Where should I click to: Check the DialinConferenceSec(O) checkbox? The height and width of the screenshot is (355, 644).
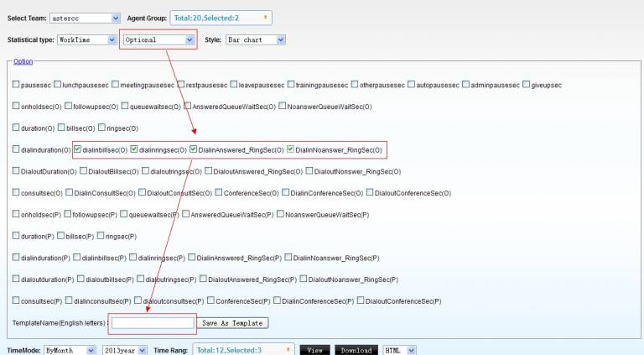click(x=285, y=192)
